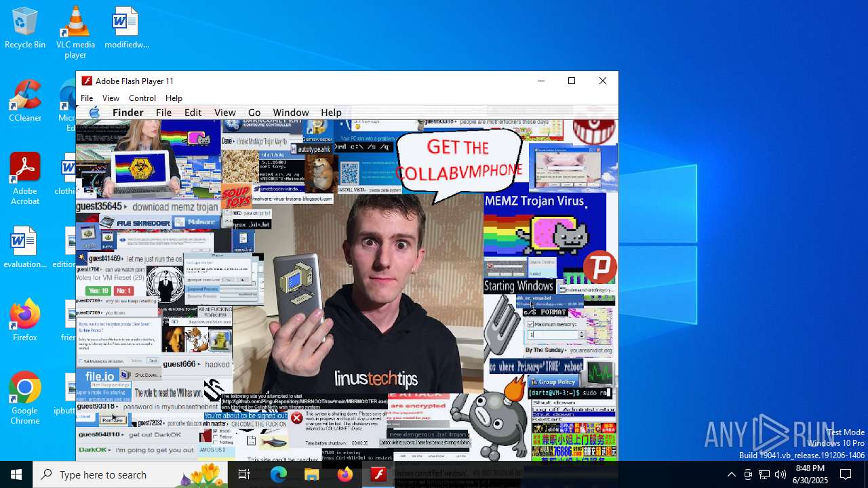Viewport: 868px width, 488px height.
Task: Open Flash Player's File menu
Action: pyautogui.click(x=87, y=98)
